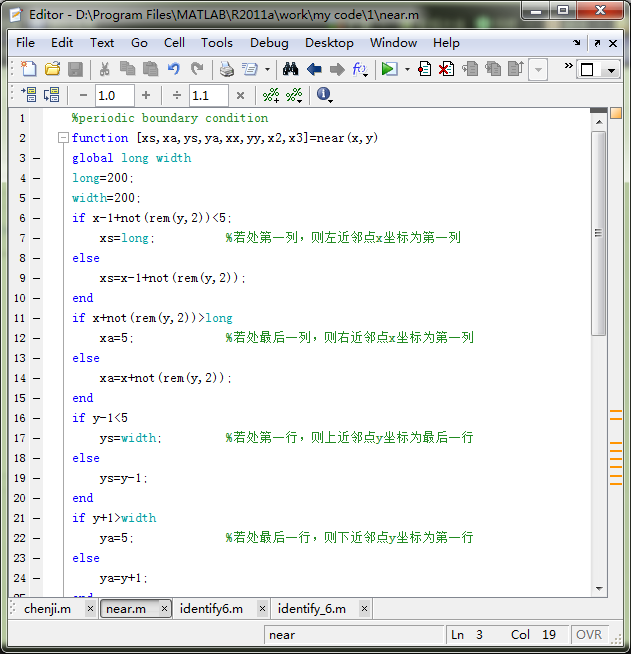Expand the cell info icon dropdown

(x=325, y=95)
